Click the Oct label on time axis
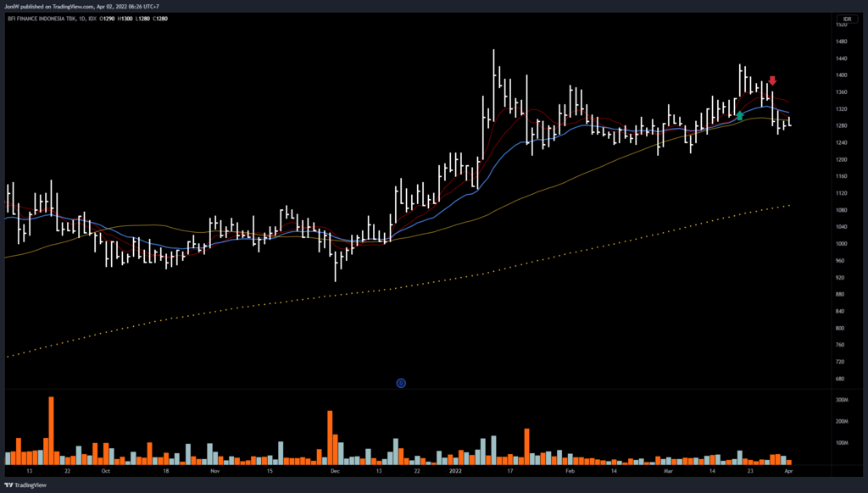The width and height of the screenshot is (868, 493). (105, 470)
